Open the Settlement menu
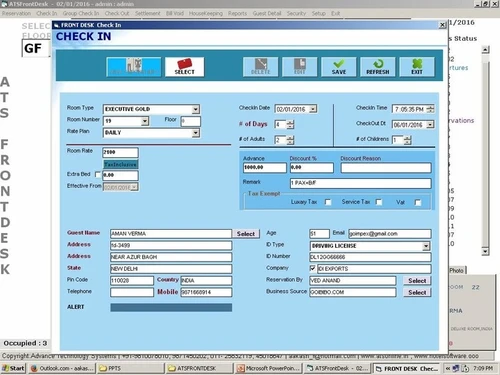The height and width of the screenshot is (375, 500). pos(148,13)
